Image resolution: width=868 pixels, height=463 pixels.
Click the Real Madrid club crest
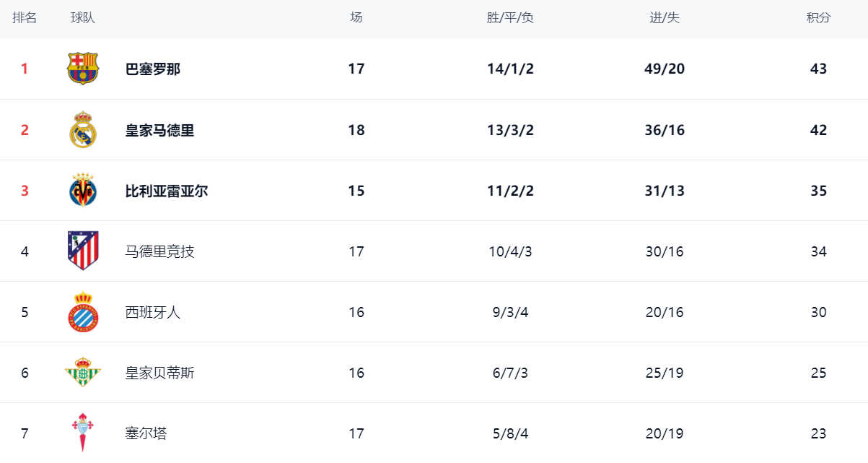tap(83, 130)
